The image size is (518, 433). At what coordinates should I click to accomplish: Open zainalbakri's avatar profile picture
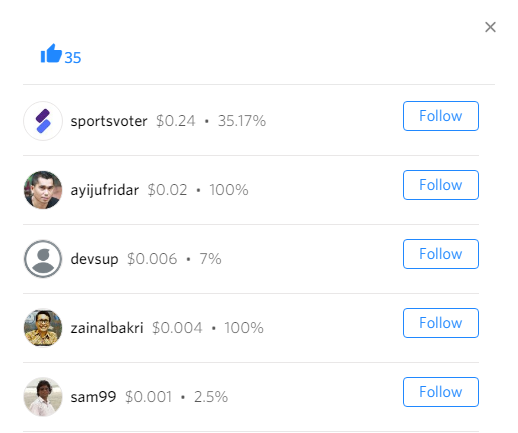click(x=43, y=328)
